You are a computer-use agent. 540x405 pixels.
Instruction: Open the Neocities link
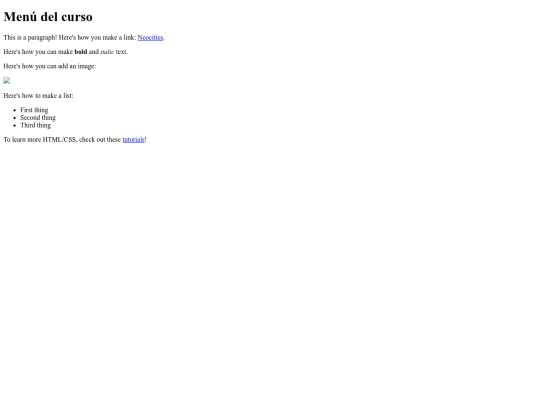[150, 38]
